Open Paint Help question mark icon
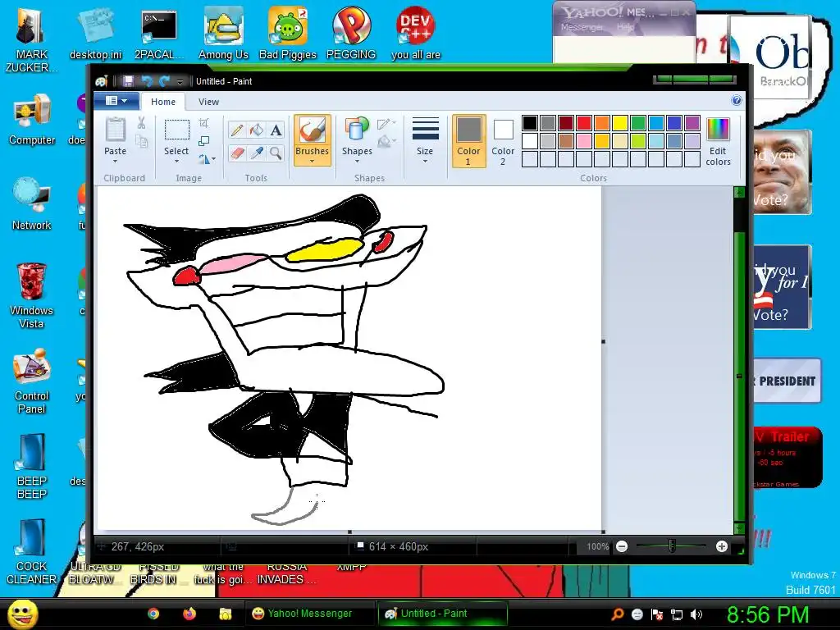Viewport: 840px width, 630px height. click(x=737, y=100)
